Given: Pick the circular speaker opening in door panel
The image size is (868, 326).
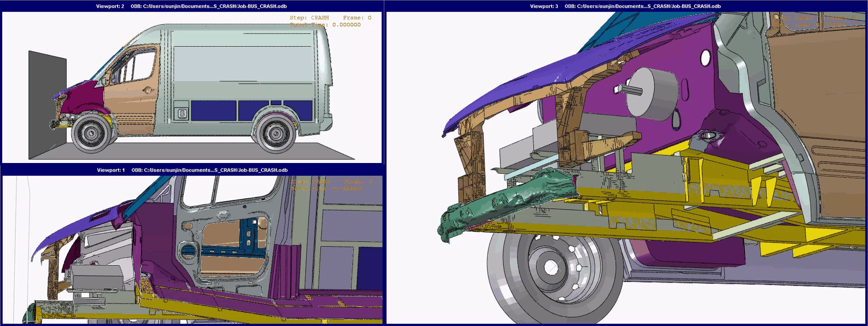Looking at the screenshot, I should [x=189, y=250].
